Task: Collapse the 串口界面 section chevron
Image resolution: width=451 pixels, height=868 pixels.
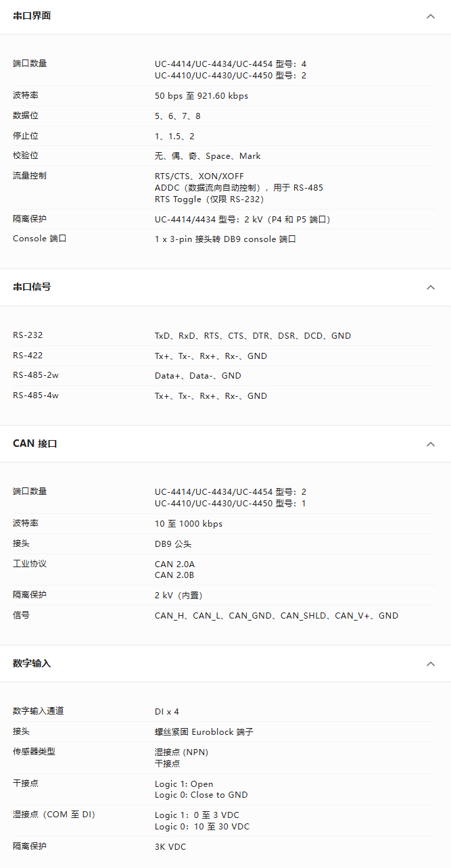Action: coord(431,16)
